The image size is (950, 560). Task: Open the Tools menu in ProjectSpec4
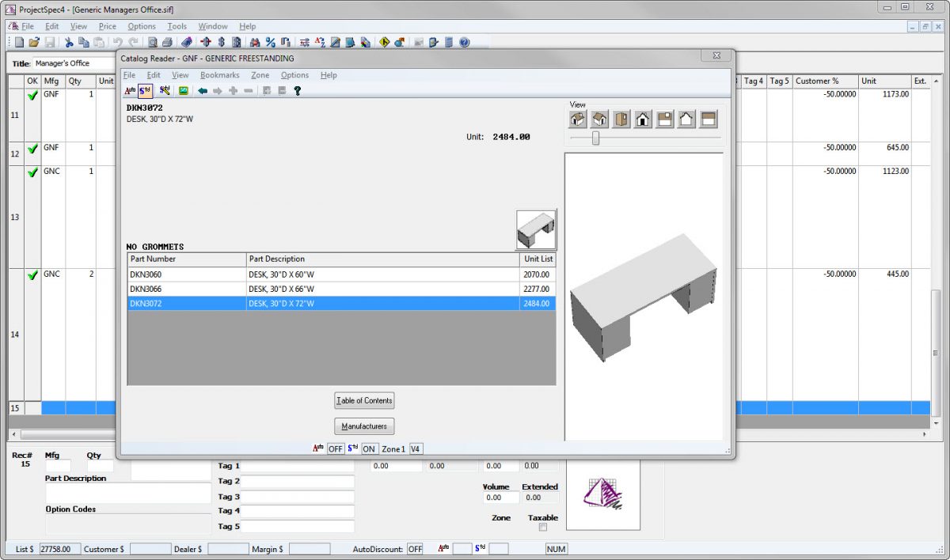click(177, 26)
